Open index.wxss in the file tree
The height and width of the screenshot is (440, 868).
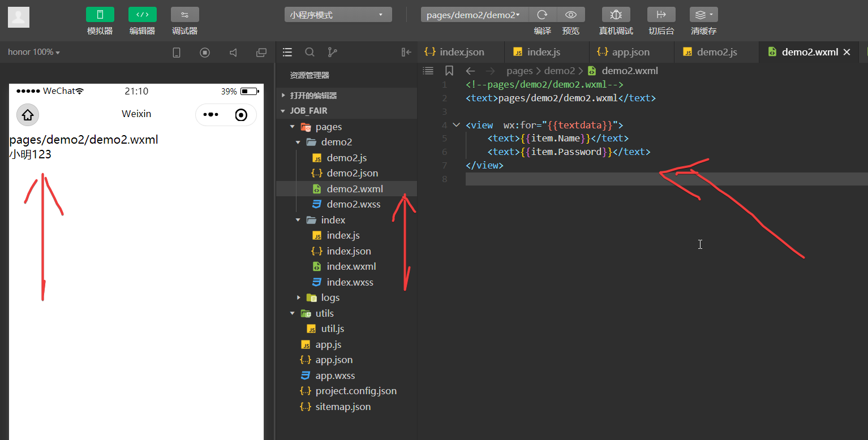(x=346, y=282)
